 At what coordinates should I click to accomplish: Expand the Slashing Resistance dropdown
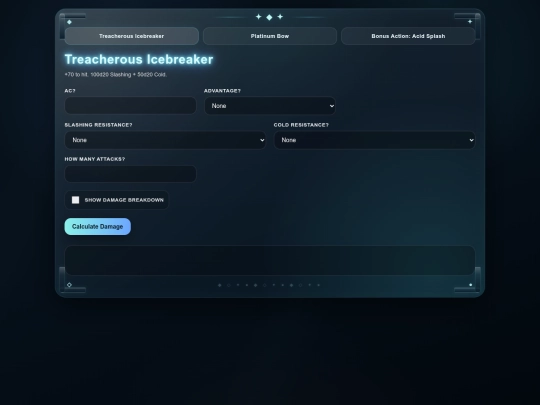(x=165, y=140)
